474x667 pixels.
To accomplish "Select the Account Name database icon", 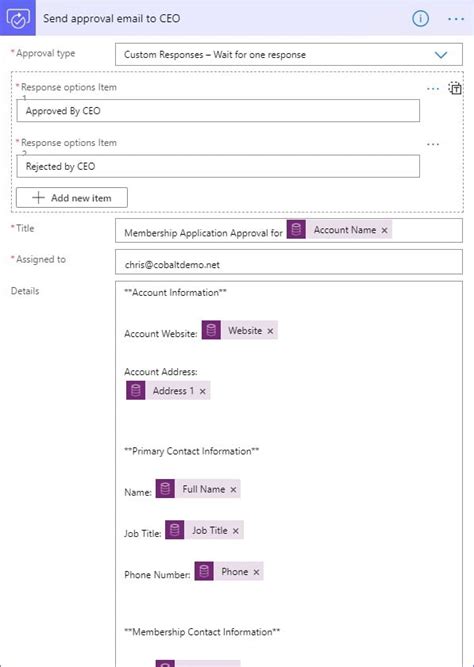I will pos(296,229).
